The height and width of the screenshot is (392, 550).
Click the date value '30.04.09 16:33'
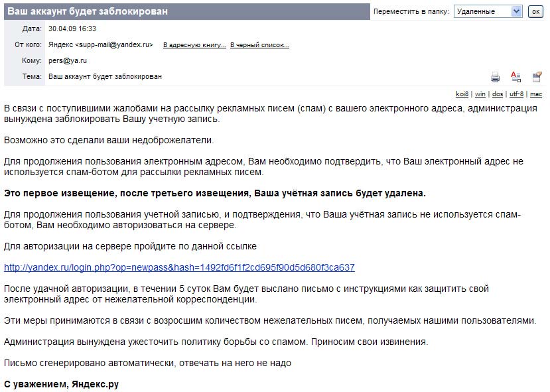[72, 29]
